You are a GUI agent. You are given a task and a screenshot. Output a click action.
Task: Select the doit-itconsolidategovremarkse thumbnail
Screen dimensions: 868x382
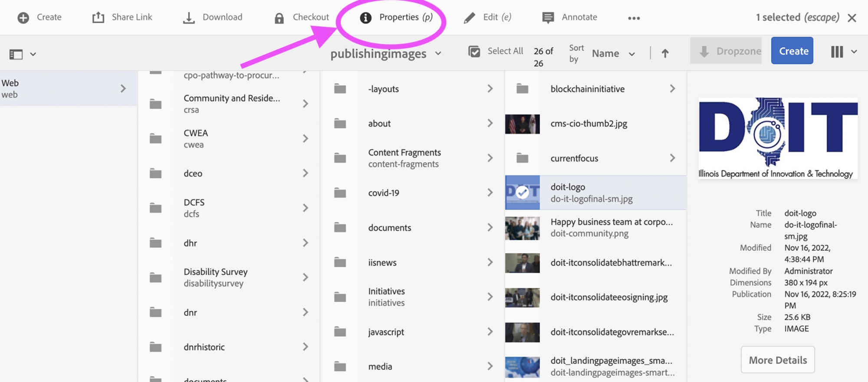[x=523, y=332]
